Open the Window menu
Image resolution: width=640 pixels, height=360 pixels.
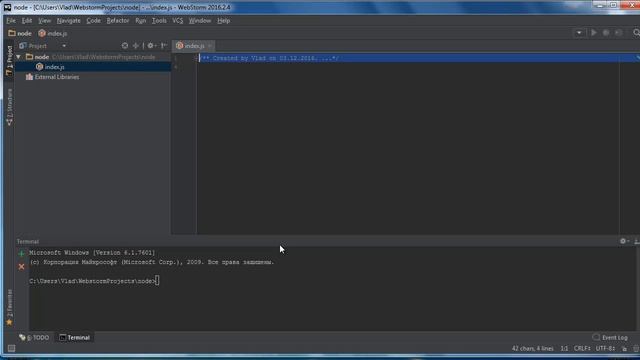tap(200, 20)
